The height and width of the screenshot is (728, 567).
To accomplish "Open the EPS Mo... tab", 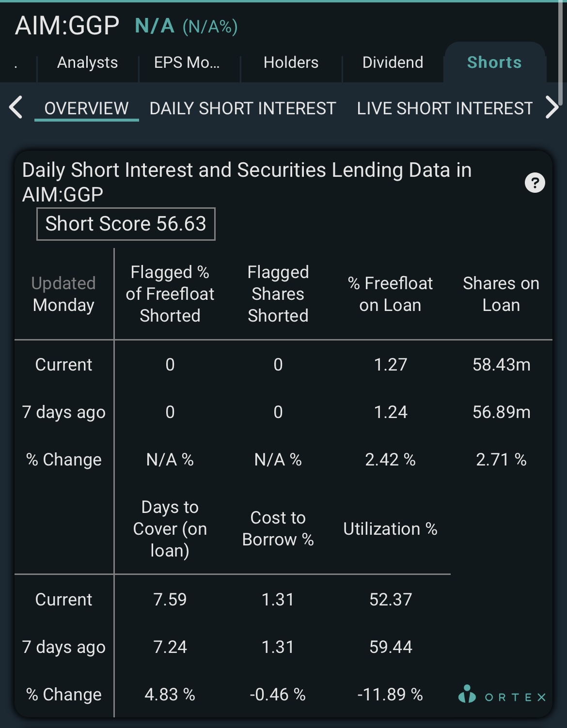I will point(187,62).
